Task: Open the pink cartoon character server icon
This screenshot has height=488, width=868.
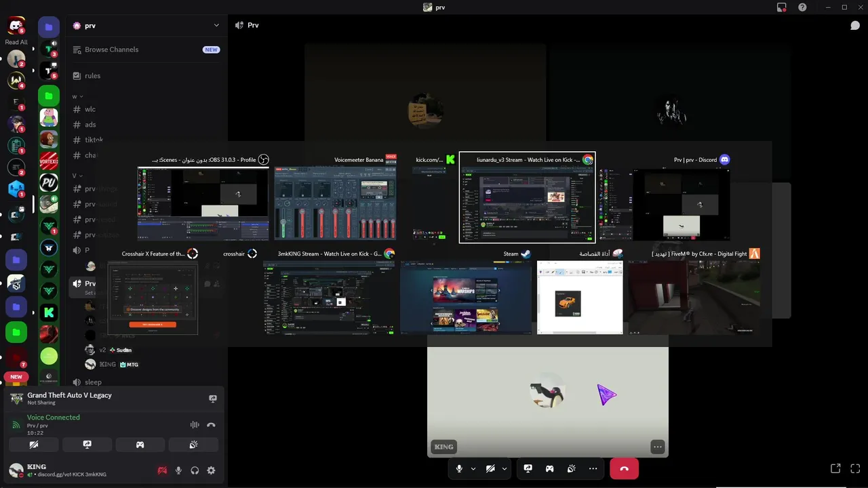Action: (x=49, y=117)
